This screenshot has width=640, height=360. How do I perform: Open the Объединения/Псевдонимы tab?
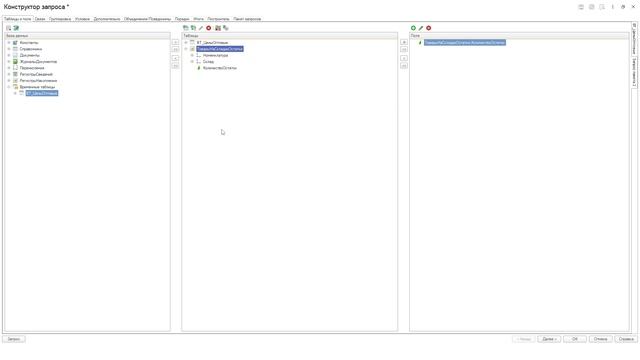147,19
